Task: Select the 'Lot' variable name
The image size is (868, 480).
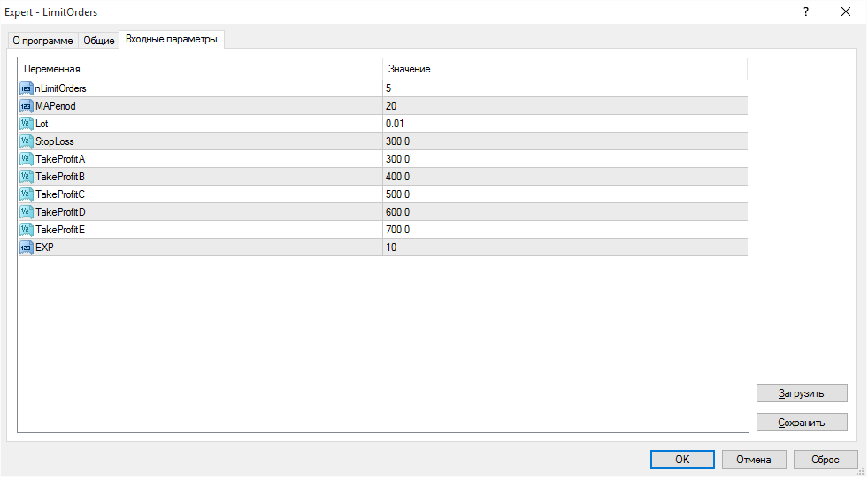Action: point(42,124)
